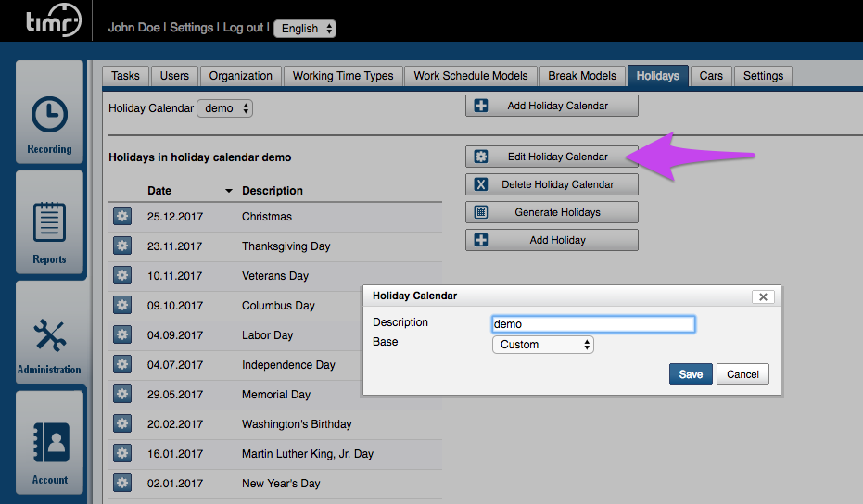
Task: Click the Log out link
Action: pyautogui.click(x=243, y=28)
